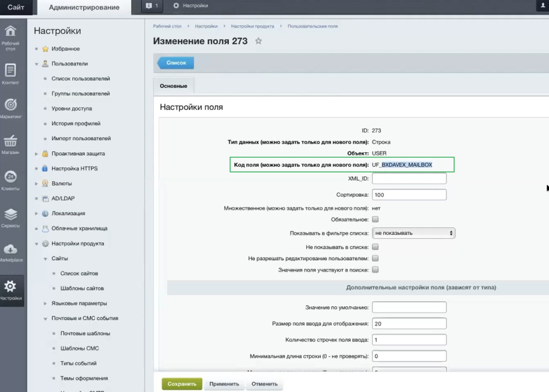Screen dimensions: 549x392
Task: Go back using the Список button
Action: click(x=176, y=63)
